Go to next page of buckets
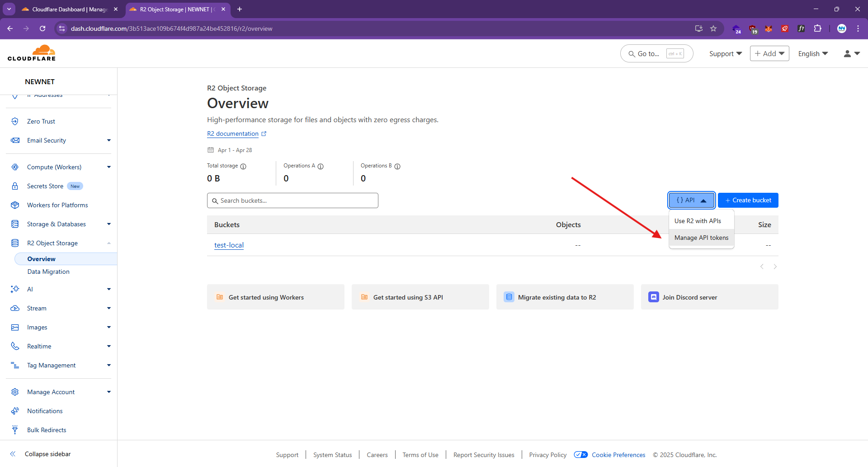This screenshot has height=467, width=868. (775, 267)
